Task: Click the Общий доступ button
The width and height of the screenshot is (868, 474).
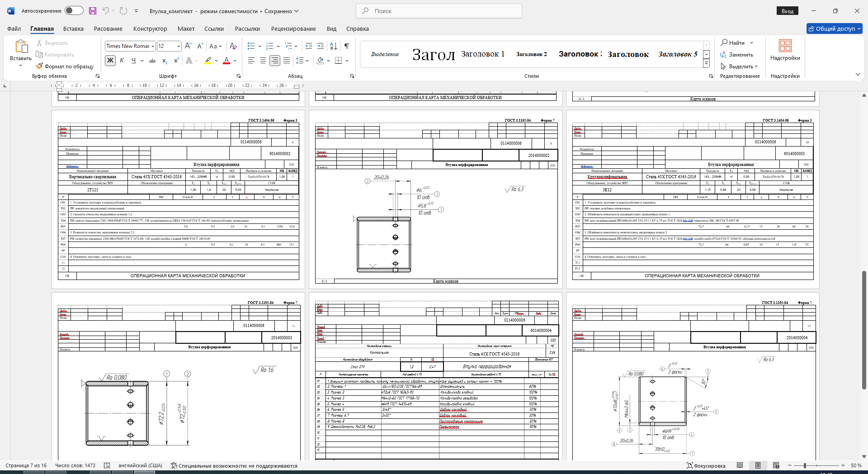Action: pos(835,28)
